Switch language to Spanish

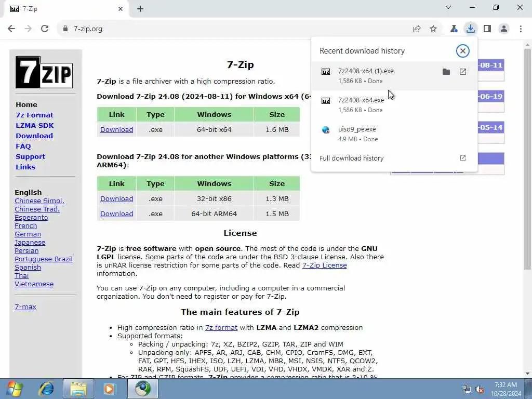coord(28,268)
